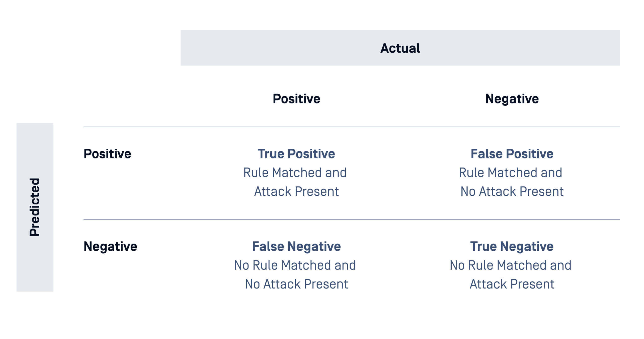
Task: Click "Attack Present" text under True Positive
Action: pyautogui.click(x=296, y=192)
